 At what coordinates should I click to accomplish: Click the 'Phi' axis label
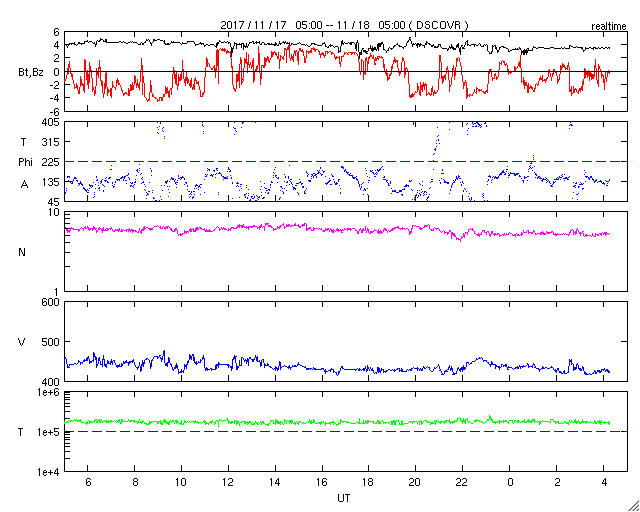(25, 162)
